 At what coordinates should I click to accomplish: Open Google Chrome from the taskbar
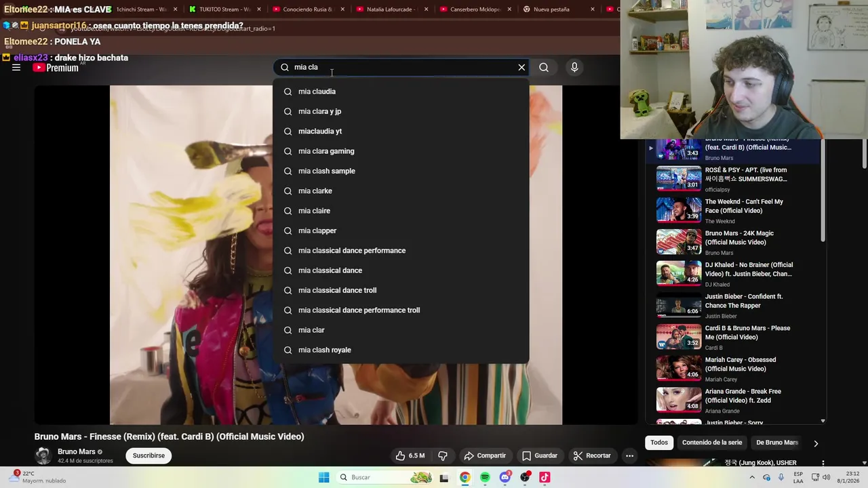[x=465, y=478]
